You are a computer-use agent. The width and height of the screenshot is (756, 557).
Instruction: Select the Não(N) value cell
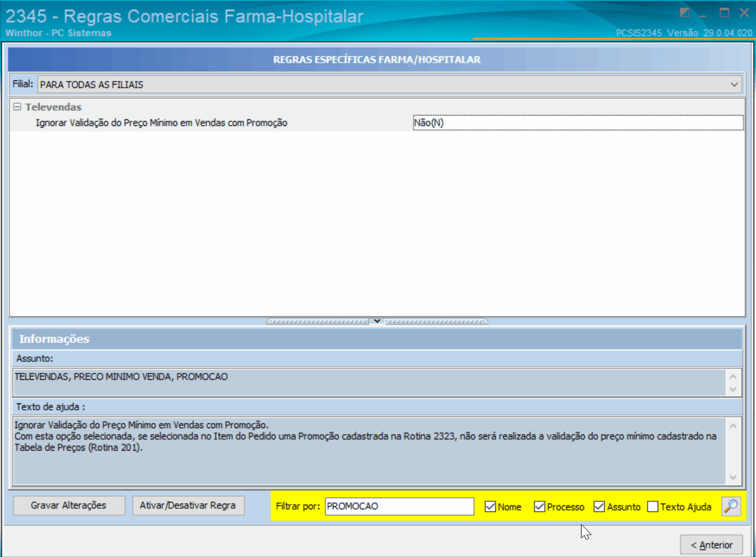click(x=578, y=123)
